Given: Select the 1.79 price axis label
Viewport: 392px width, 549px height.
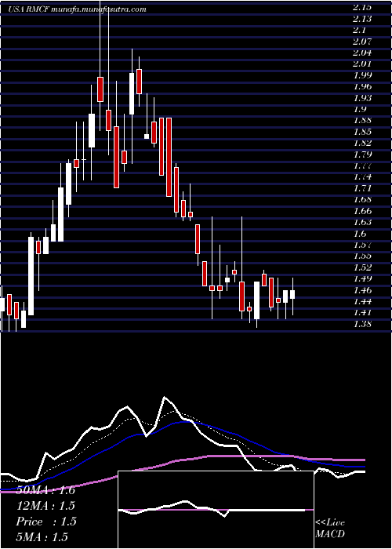Looking at the screenshot, I should 362,154.
